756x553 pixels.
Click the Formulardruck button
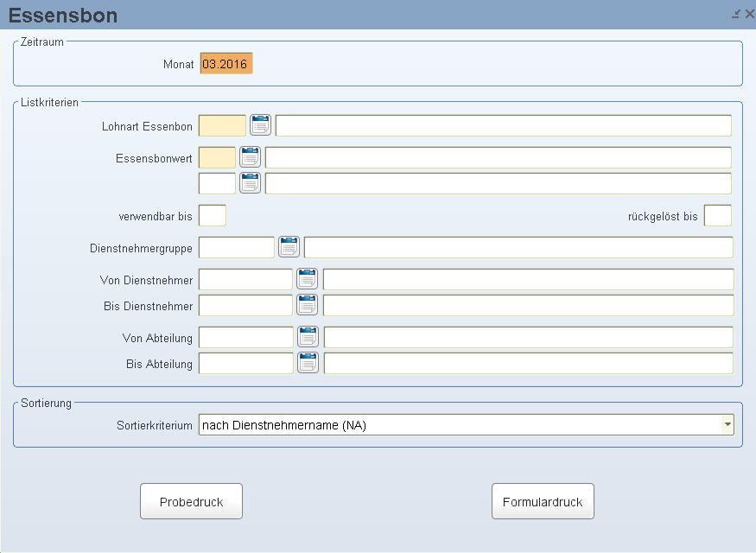pyautogui.click(x=543, y=501)
